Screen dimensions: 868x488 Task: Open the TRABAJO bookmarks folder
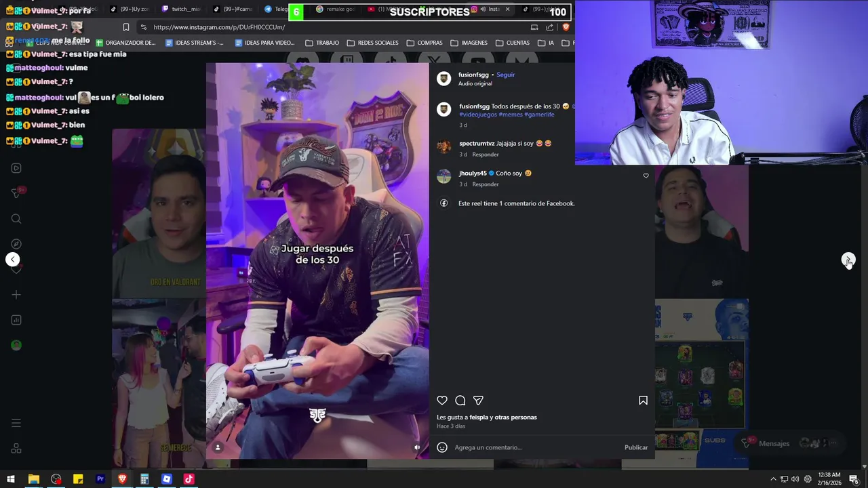click(x=322, y=43)
